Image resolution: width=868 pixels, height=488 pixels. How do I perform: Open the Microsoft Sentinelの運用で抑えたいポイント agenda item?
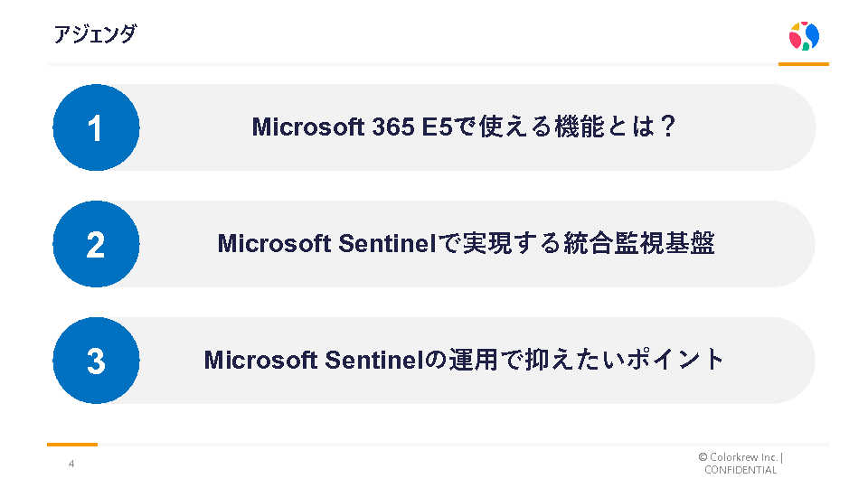[x=465, y=361]
